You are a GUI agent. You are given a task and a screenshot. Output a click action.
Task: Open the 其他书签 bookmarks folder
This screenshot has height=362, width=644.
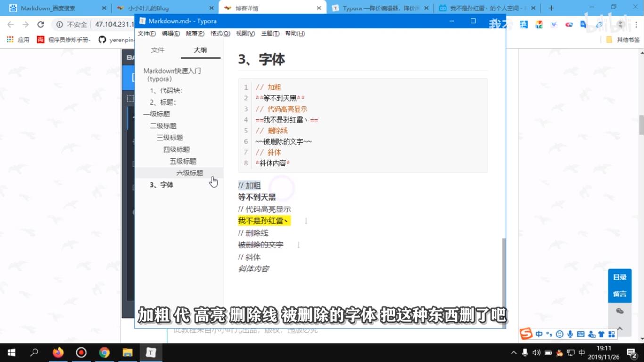tap(623, 40)
